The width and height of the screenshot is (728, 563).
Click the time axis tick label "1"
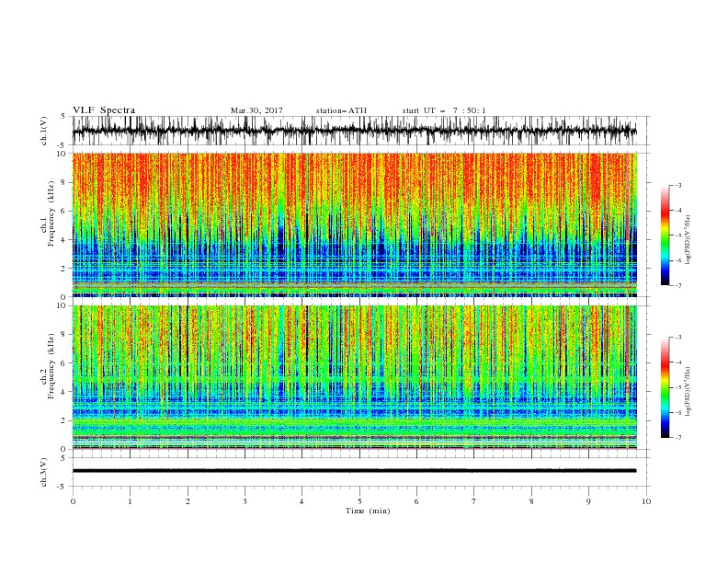pos(130,501)
